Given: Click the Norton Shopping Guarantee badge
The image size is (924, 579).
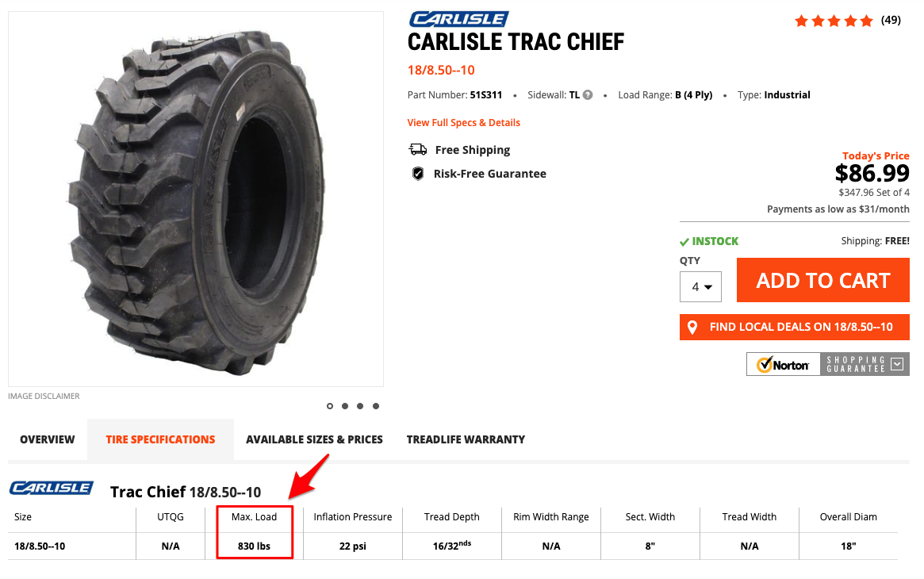Looking at the screenshot, I should click(827, 364).
